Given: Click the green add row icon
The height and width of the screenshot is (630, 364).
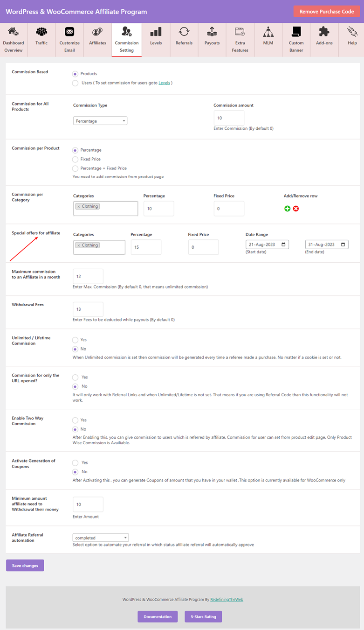Looking at the screenshot, I should coord(287,209).
